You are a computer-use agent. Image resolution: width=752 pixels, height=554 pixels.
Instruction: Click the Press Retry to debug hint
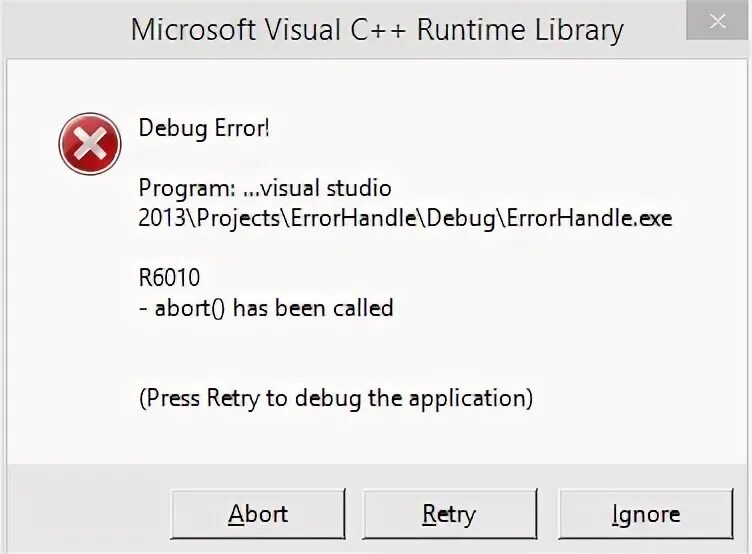[x=336, y=398]
